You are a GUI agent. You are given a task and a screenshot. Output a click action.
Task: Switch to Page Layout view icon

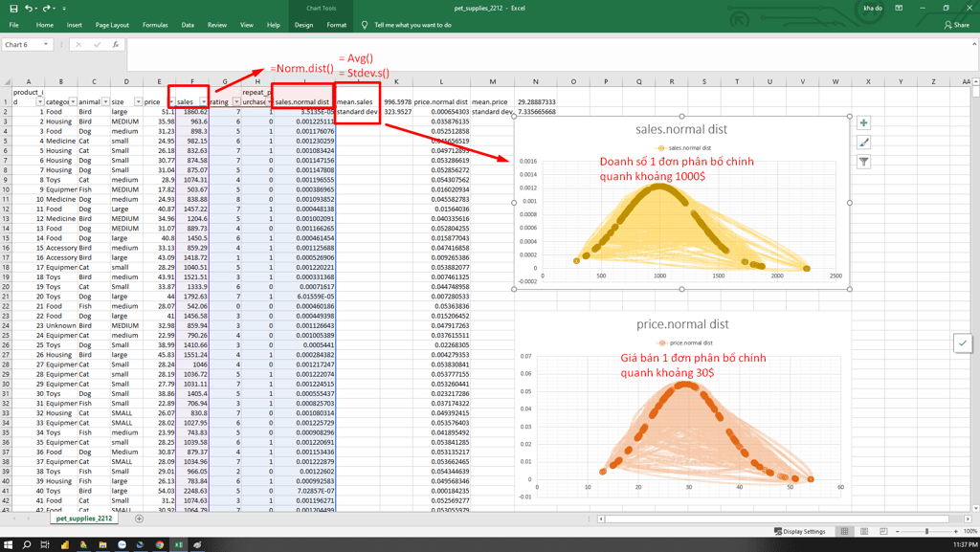pos(864,531)
